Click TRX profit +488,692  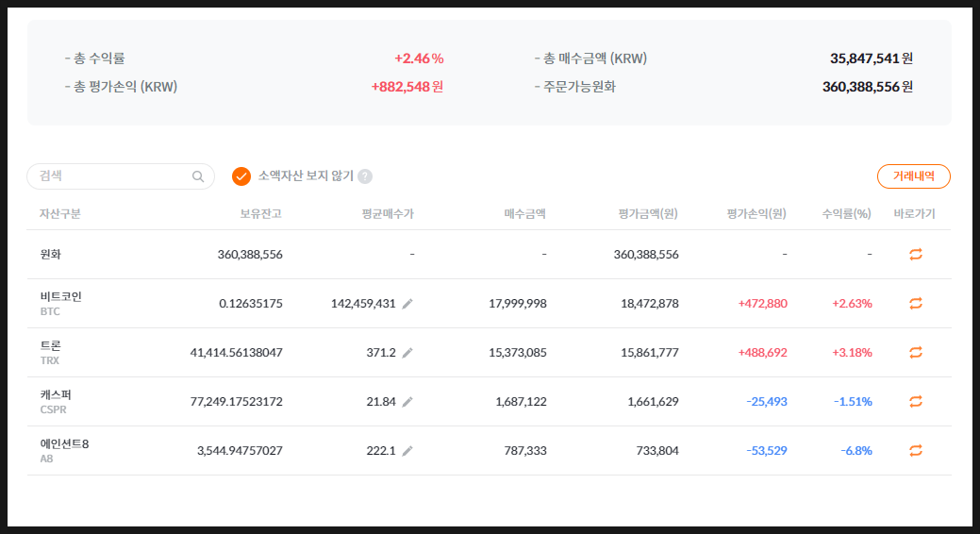click(x=762, y=352)
